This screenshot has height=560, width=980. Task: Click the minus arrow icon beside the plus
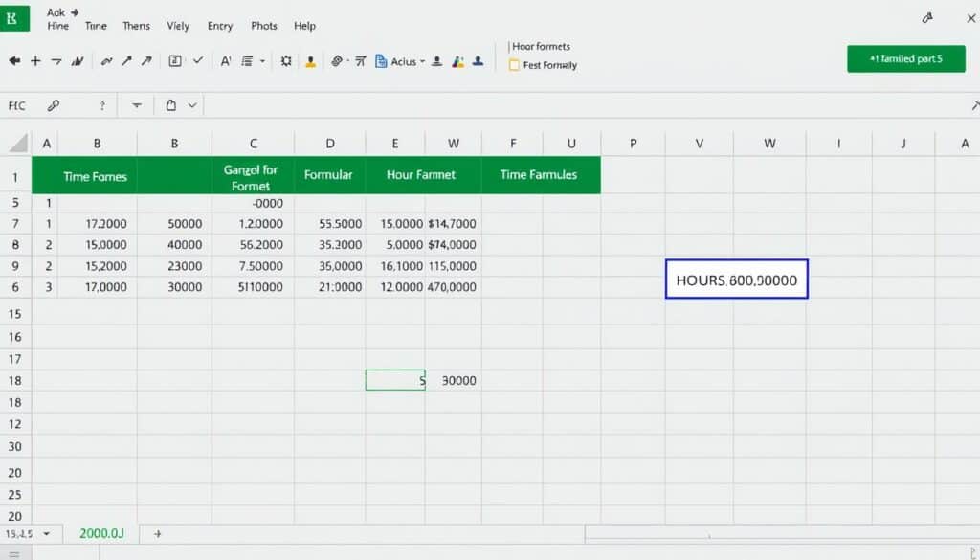(56, 60)
